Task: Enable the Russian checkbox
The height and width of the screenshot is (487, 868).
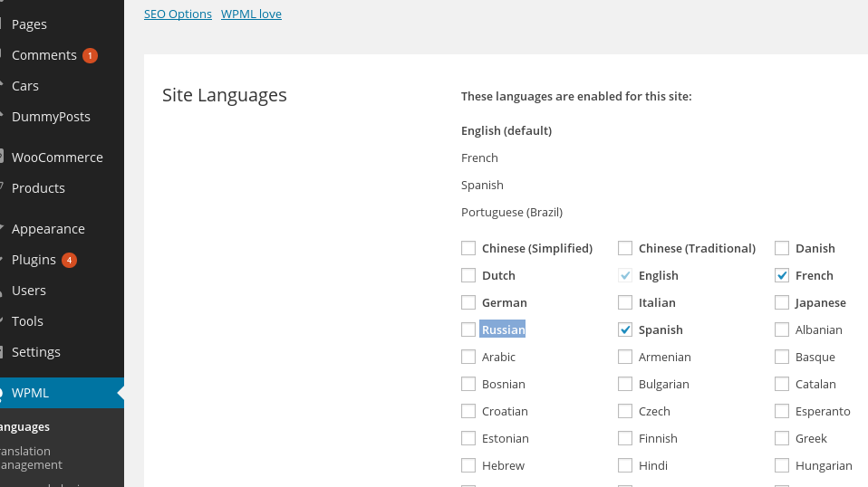Action: click(x=468, y=329)
